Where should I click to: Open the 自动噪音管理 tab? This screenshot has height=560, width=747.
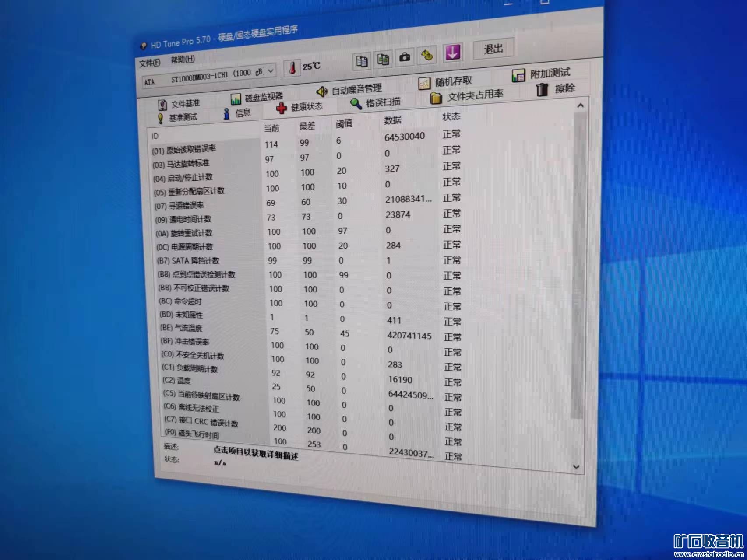tap(349, 90)
